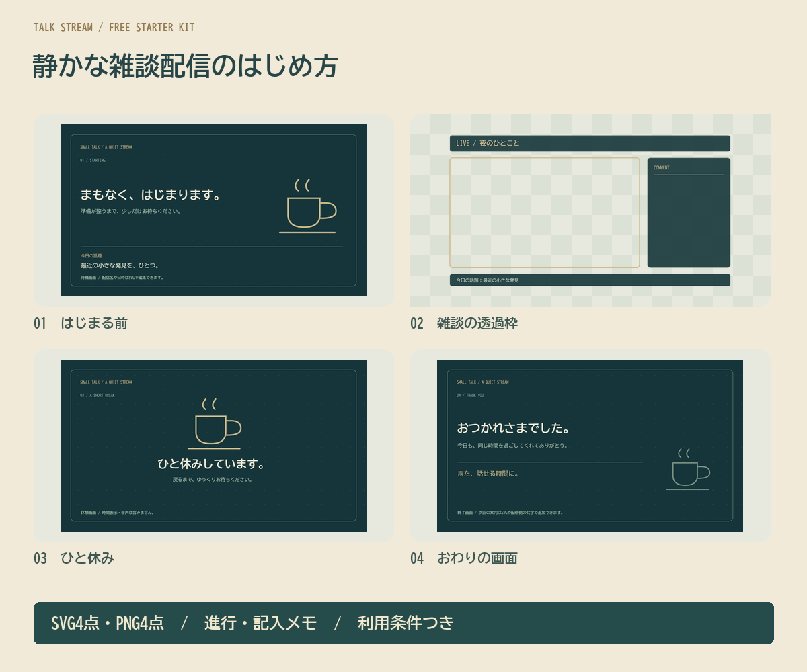
Task: Click the caption 01 はじまる前
Action: coord(81,323)
